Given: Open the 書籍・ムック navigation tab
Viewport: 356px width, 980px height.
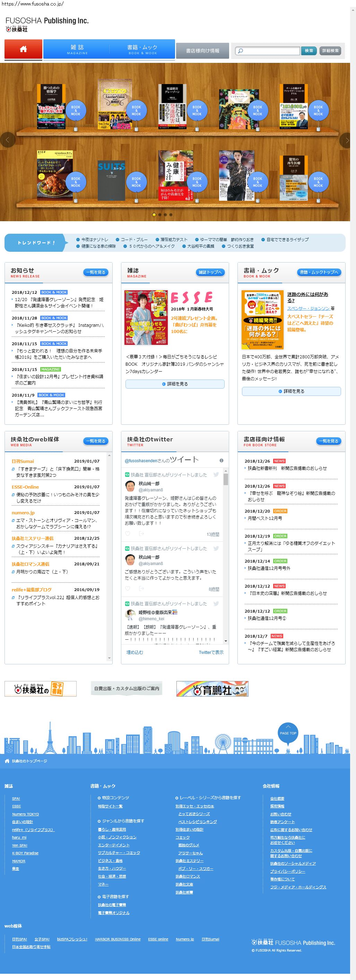Looking at the screenshot, I should [x=142, y=49].
